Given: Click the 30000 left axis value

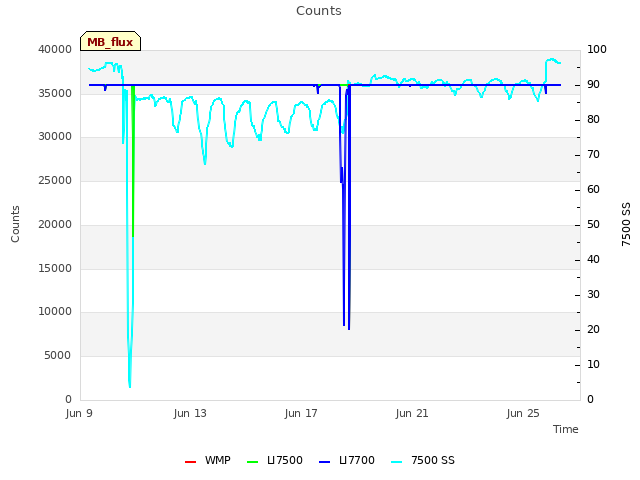Looking at the screenshot, I should coord(55,136).
